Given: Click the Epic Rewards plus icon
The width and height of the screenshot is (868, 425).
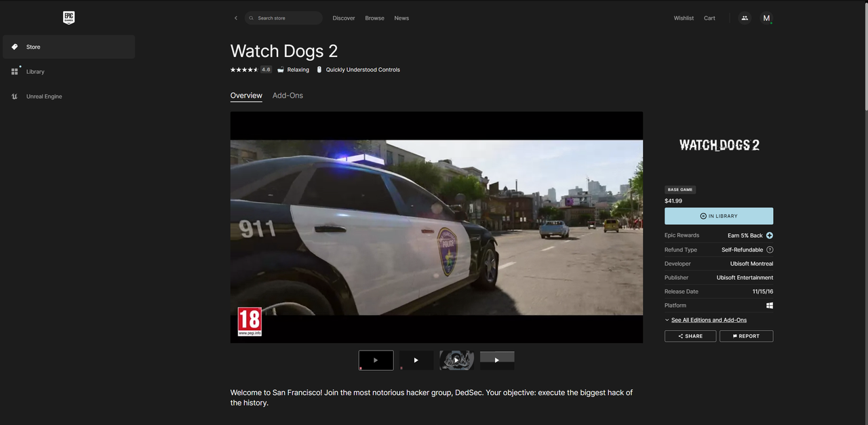Looking at the screenshot, I should 770,235.
